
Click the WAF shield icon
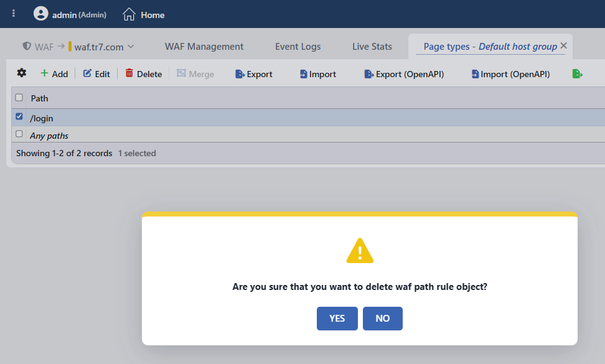point(27,46)
